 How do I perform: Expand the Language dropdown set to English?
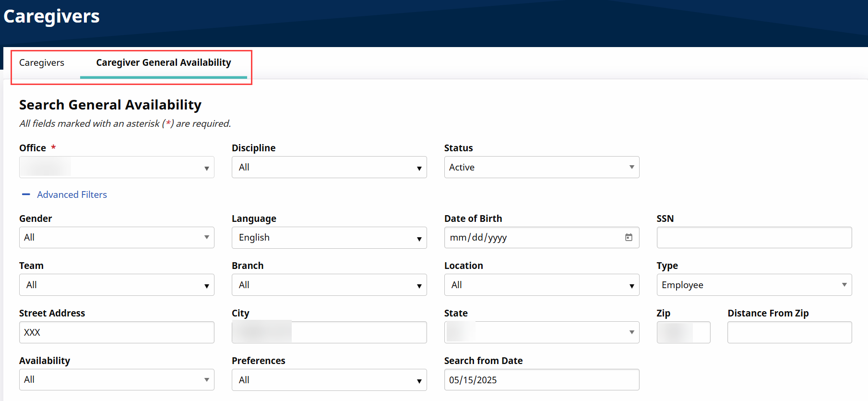[329, 237]
